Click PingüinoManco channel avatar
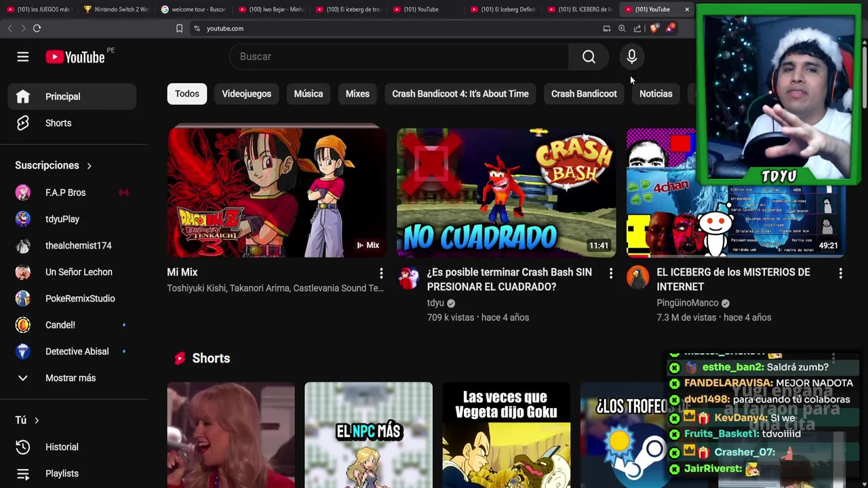This screenshot has width=868, height=488. pyautogui.click(x=638, y=277)
